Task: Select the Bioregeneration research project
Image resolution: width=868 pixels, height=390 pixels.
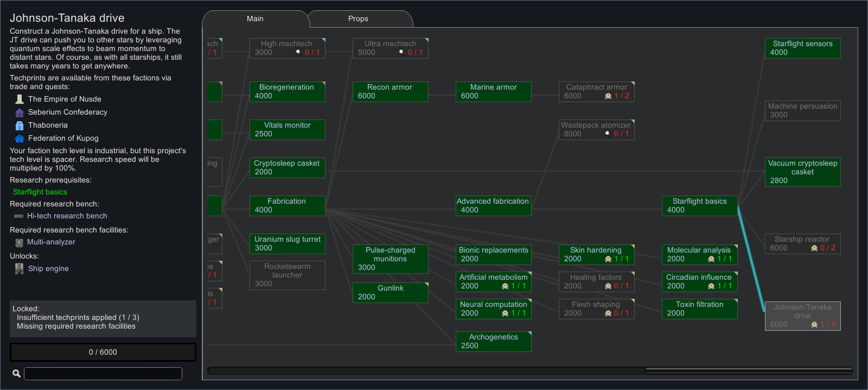Action: [x=288, y=92]
